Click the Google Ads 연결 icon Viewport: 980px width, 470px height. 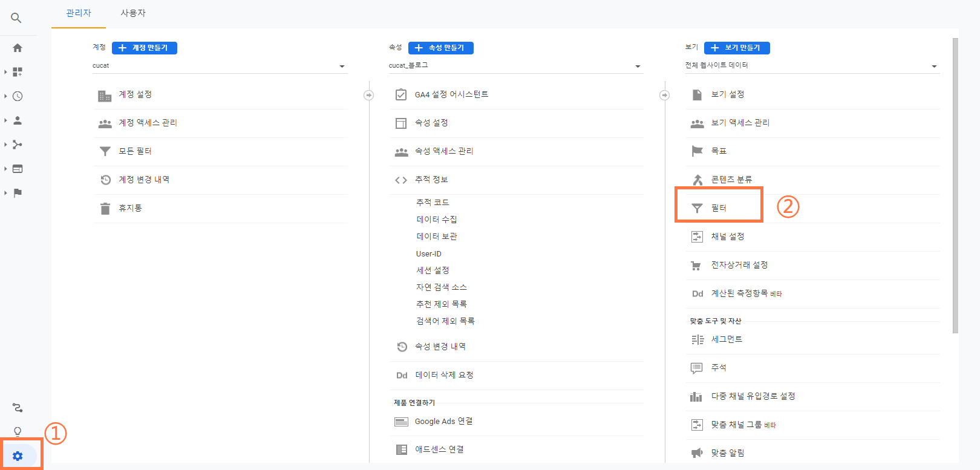click(401, 422)
